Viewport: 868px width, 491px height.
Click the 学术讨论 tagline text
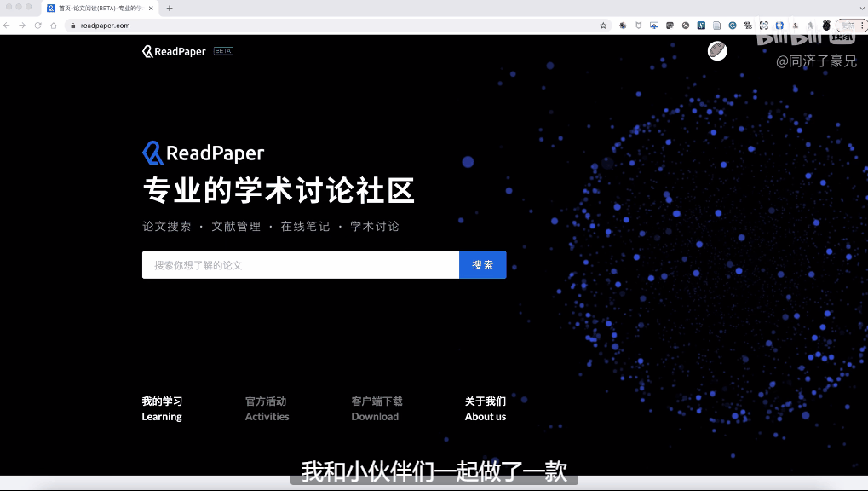tap(375, 226)
